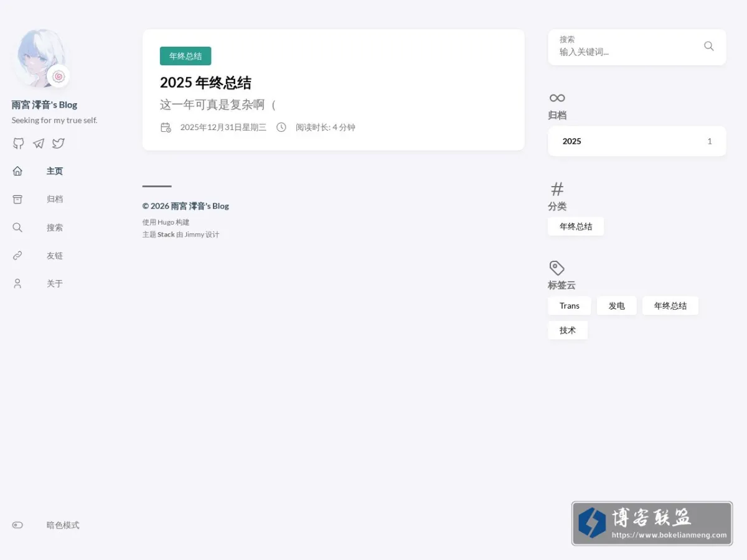Follow the Jimmy link in the footer
Viewport: 747px width, 560px height.
pos(194,235)
